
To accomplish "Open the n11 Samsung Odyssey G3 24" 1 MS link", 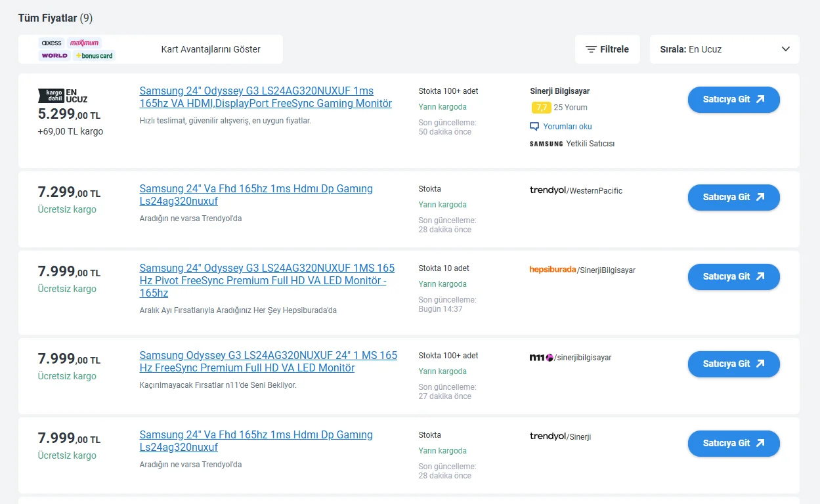I will (269, 362).
